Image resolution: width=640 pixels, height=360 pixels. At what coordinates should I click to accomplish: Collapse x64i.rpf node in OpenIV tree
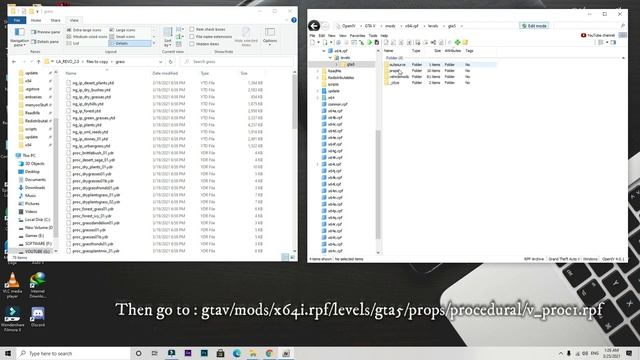coord(324,51)
